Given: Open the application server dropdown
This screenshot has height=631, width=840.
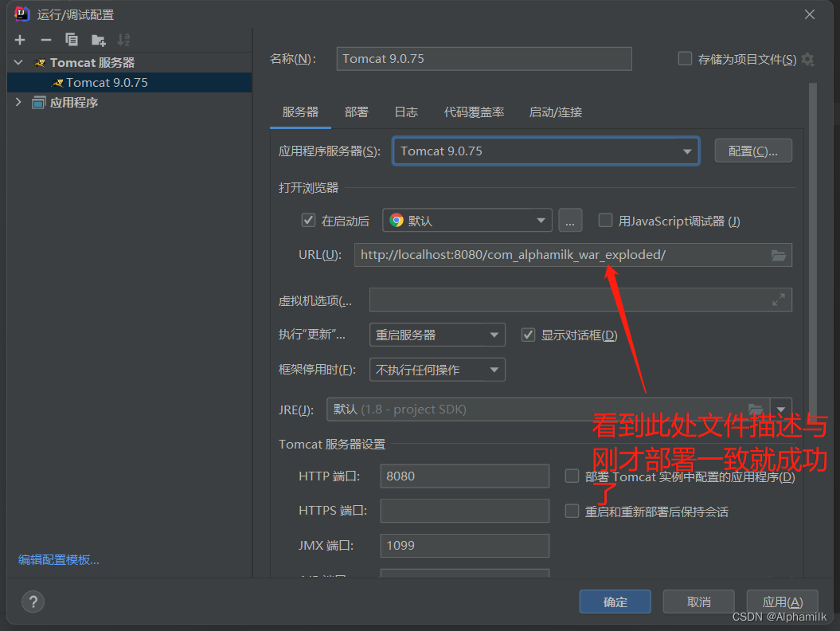Looking at the screenshot, I should (546, 151).
